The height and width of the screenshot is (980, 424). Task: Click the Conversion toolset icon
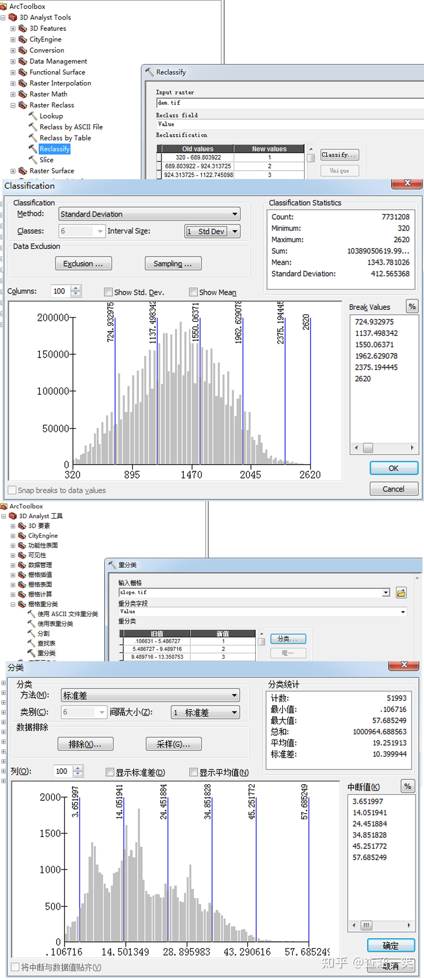[x=23, y=51]
